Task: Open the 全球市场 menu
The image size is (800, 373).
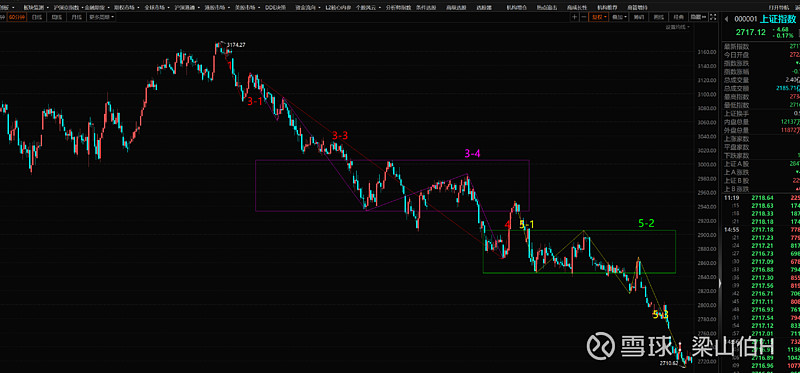Action: point(154,8)
